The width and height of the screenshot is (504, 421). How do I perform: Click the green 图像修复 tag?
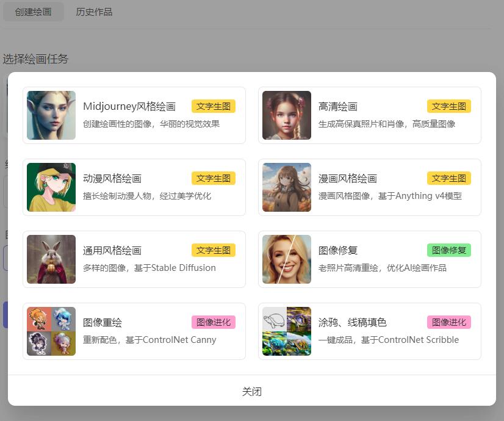448,250
